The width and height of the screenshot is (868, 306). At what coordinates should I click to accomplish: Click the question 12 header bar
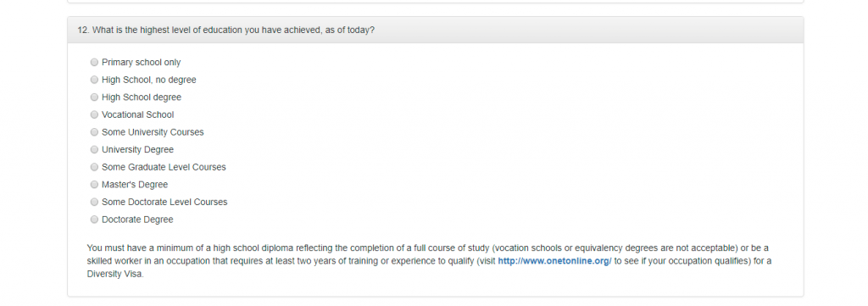click(435, 30)
